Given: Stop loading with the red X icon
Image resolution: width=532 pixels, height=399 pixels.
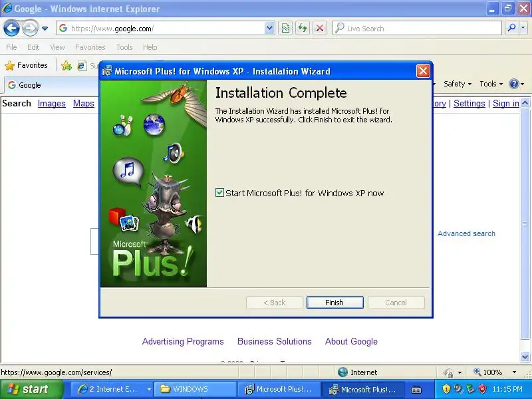Looking at the screenshot, I should click(319, 29).
